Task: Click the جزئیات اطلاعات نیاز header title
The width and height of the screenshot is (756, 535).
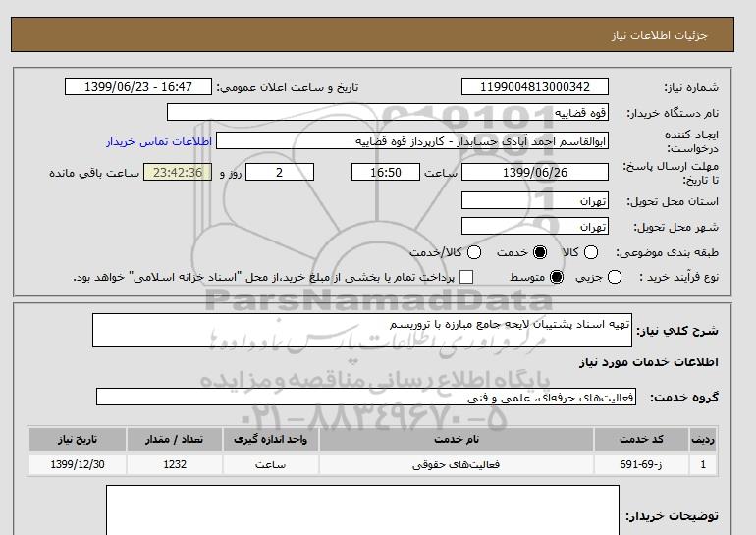Action: [x=660, y=35]
